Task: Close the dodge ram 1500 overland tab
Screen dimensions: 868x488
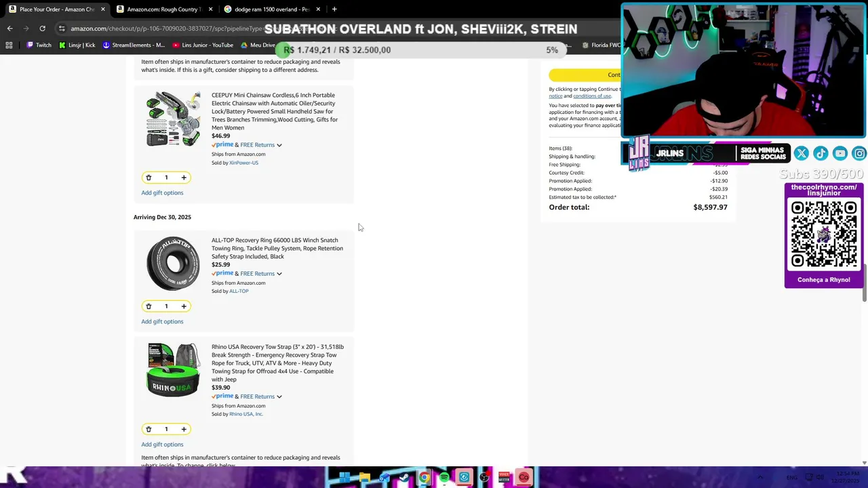Action: [x=318, y=9]
